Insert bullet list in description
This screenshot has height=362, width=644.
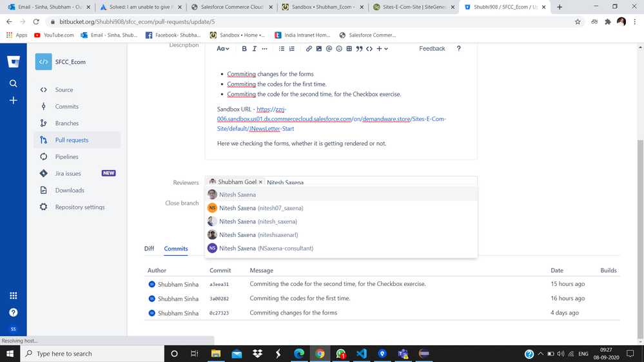[281, 48]
